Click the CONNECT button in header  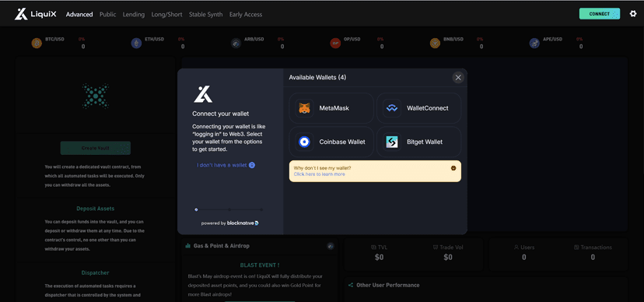click(600, 14)
